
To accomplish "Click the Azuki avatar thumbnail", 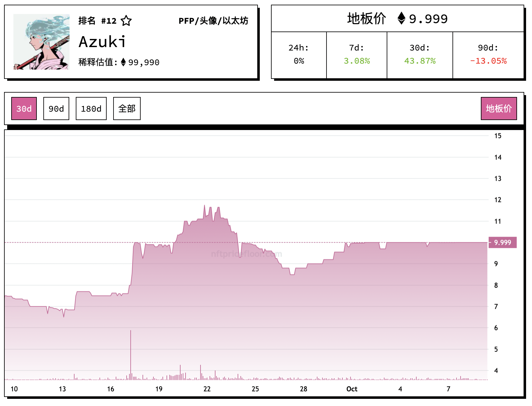I will click(x=41, y=42).
